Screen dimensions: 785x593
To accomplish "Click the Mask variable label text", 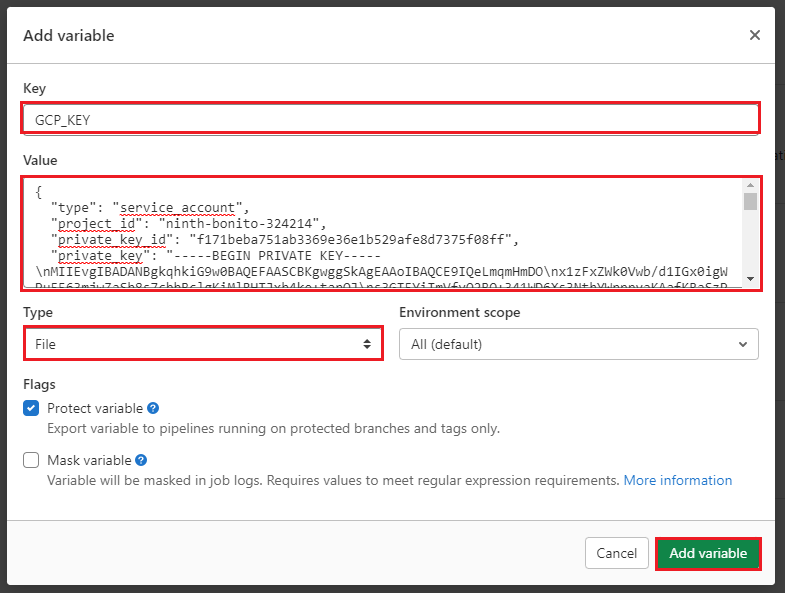I will [x=89, y=460].
